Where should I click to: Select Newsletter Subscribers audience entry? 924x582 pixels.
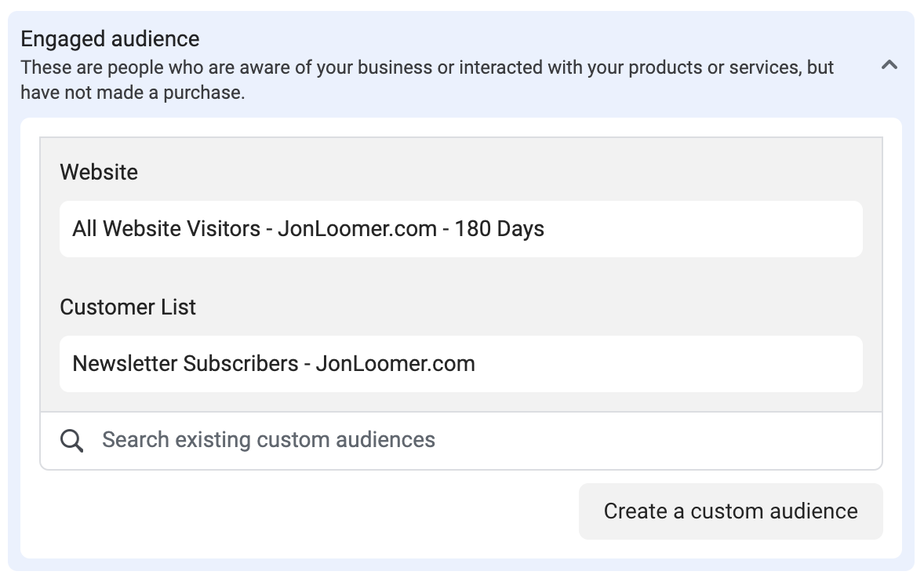pos(460,363)
